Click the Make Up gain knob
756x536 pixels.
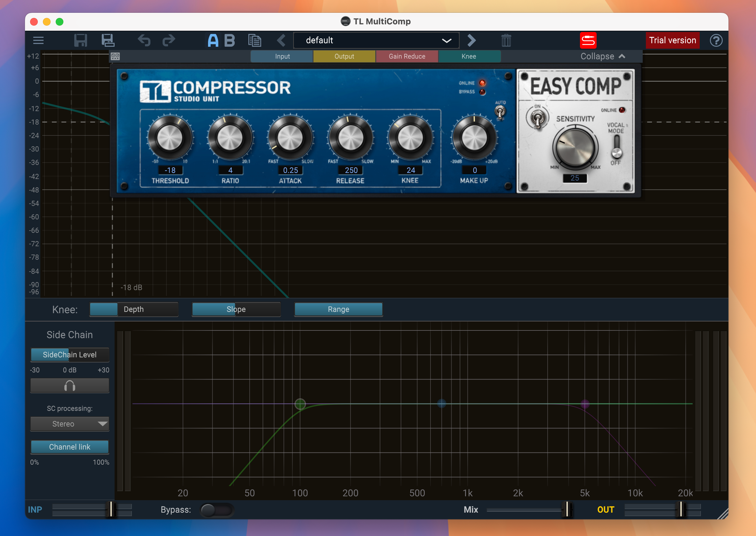click(474, 138)
